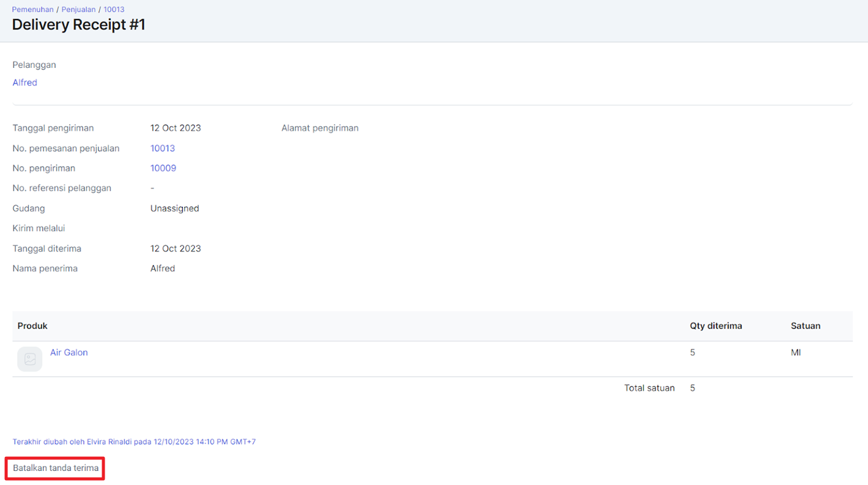Image resolution: width=868 pixels, height=485 pixels.
Task: Select the Delivery Receipt #1 heading
Action: point(79,25)
